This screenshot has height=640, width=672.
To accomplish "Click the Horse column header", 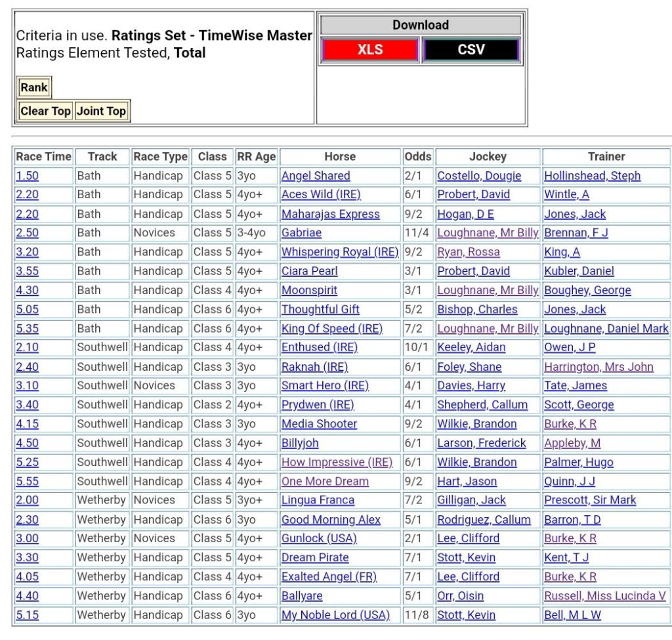I will click(340, 157).
